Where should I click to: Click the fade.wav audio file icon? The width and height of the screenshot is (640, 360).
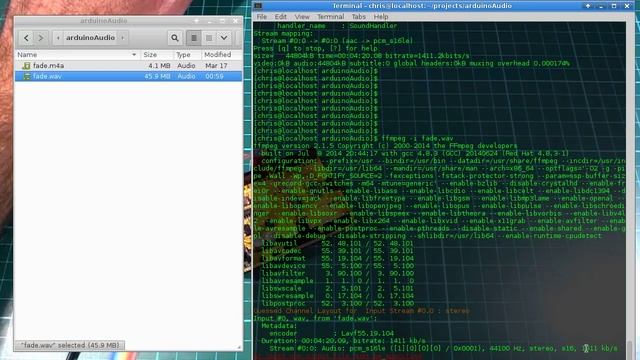coord(27,76)
